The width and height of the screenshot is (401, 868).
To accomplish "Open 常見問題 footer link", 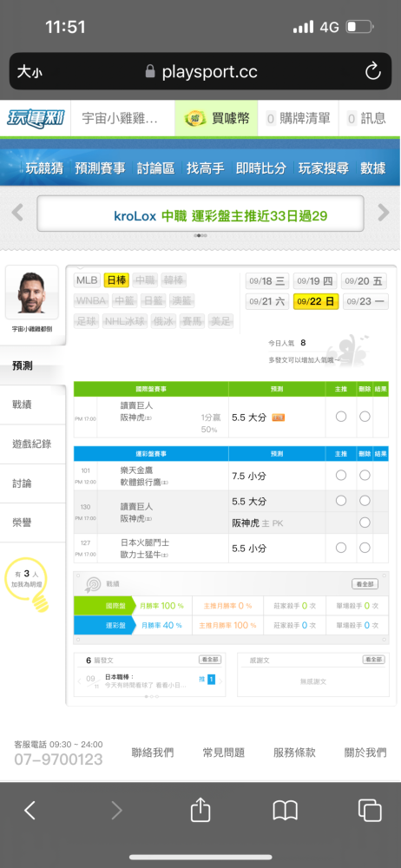I will point(223,753).
